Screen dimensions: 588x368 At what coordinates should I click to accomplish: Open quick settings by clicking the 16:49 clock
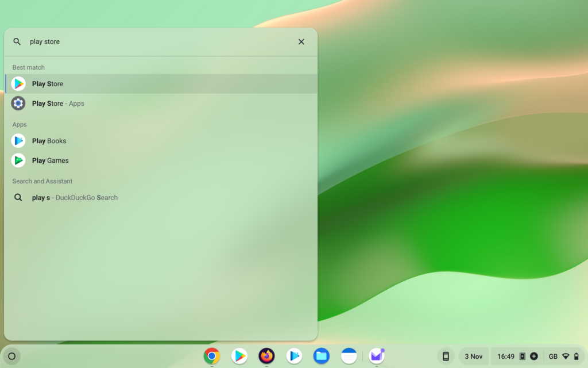505,356
